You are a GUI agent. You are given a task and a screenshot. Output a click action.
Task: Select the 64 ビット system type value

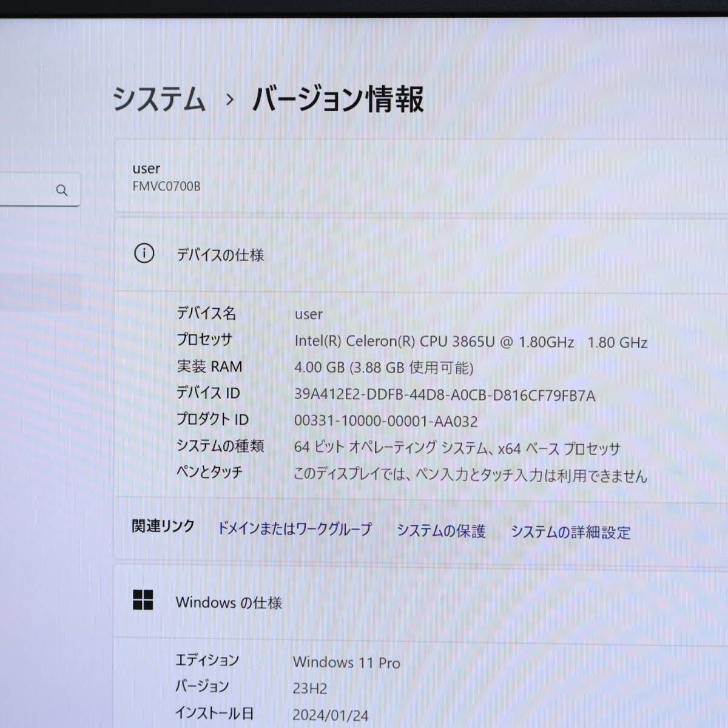[x=457, y=448]
